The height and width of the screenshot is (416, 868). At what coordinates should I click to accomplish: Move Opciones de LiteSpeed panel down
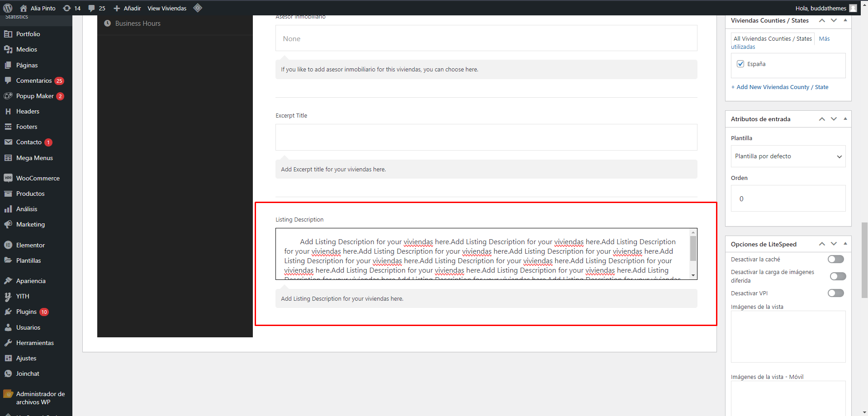834,244
